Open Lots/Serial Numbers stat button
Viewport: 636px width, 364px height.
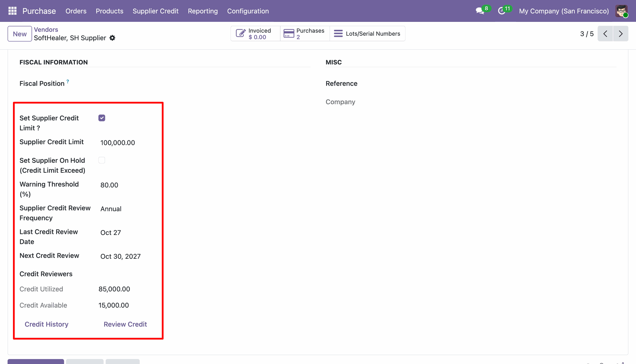point(367,34)
